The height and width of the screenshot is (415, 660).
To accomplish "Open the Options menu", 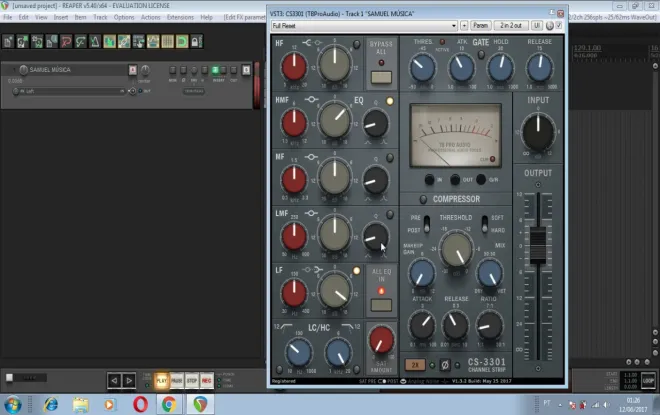I will (x=124, y=17).
